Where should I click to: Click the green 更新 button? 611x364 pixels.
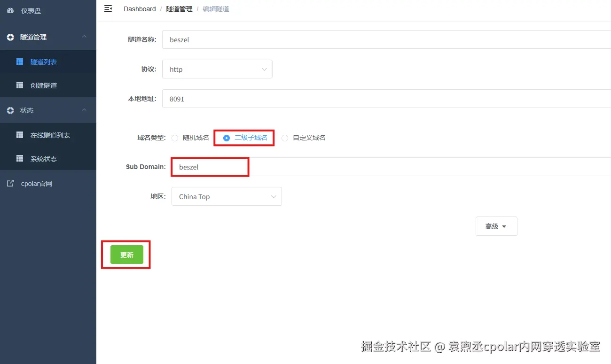click(127, 255)
